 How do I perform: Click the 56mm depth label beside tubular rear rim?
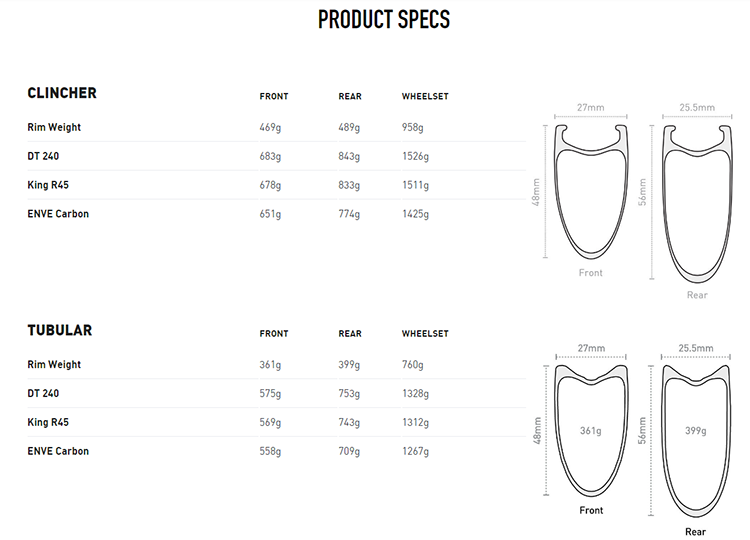(642, 430)
